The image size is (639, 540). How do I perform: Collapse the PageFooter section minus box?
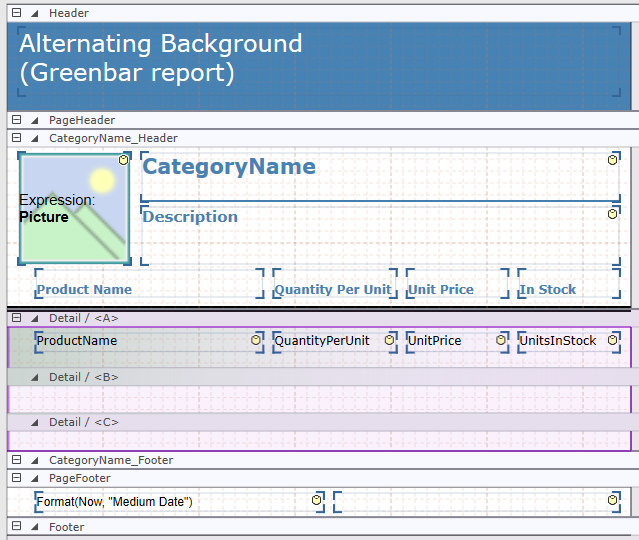(16, 478)
